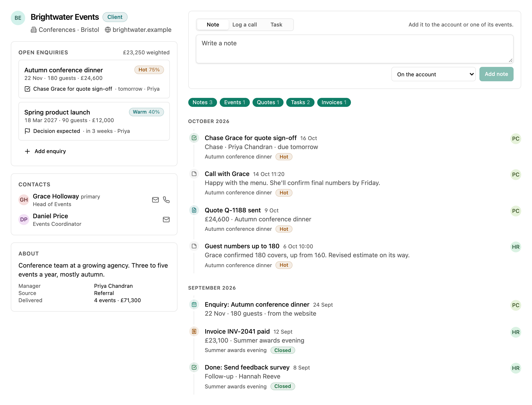The width and height of the screenshot is (532, 405).
Task: Click the building icon beside Conferences
Action: [x=33, y=30]
